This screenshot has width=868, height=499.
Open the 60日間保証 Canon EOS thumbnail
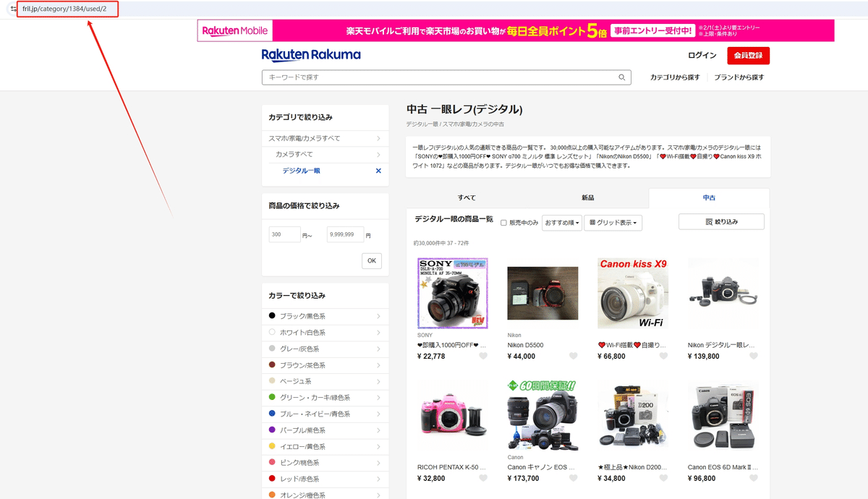pos(542,415)
